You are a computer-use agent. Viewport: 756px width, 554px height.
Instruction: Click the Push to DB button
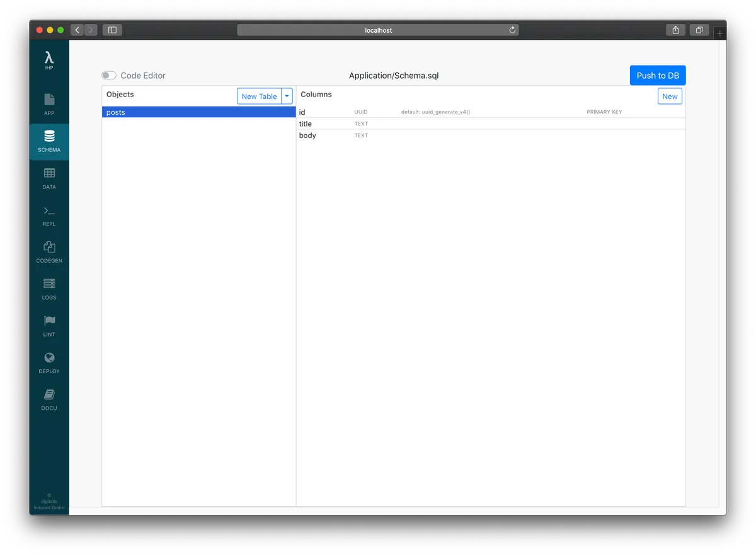pyautogui.click(x=657, y=75)
